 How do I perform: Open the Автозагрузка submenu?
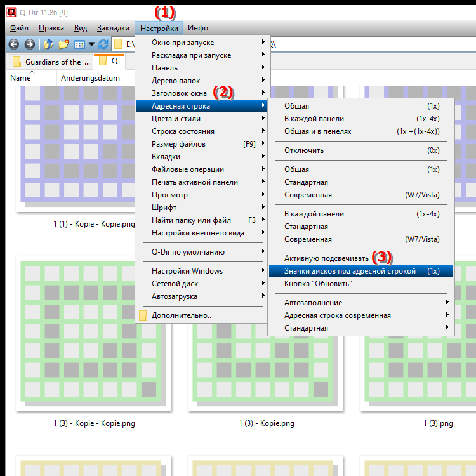click(201, 296)
